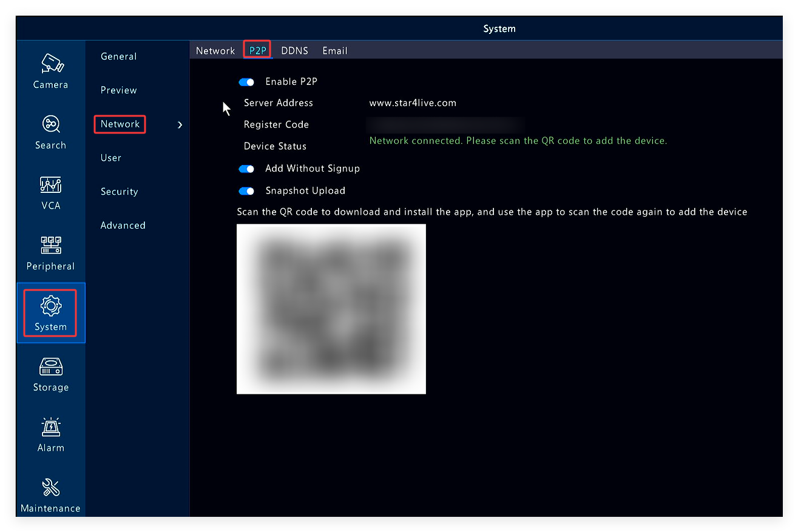
Task: Open the Maintenance tools icon
Action: [51, 487]
